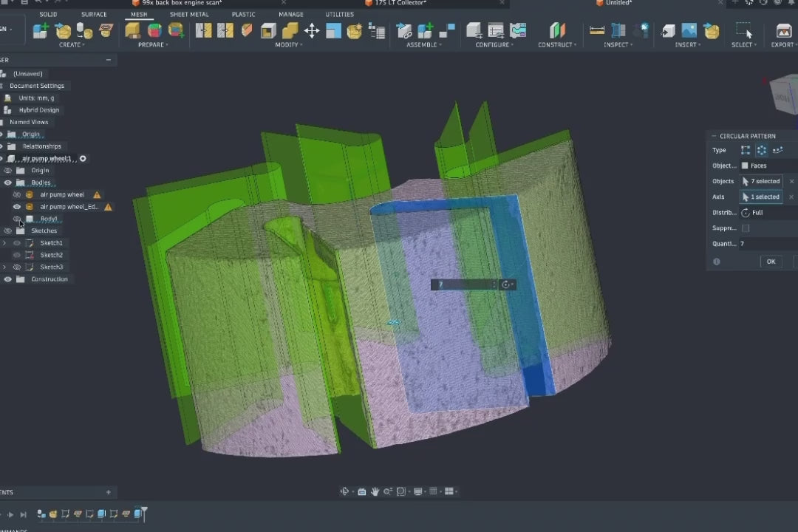The width and height of the screenshot is (798, 532).
Task: Open the CONSTRUCT dropdown menu
Action: click(557, 45)
